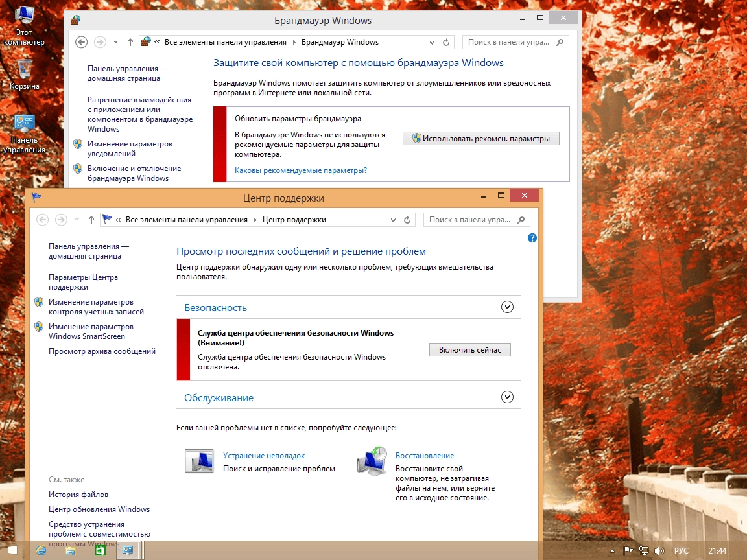Screen dimensions: 747x560
Task: Click Up arrow in Брандмауэр Windows window
Action: point(130,42)
